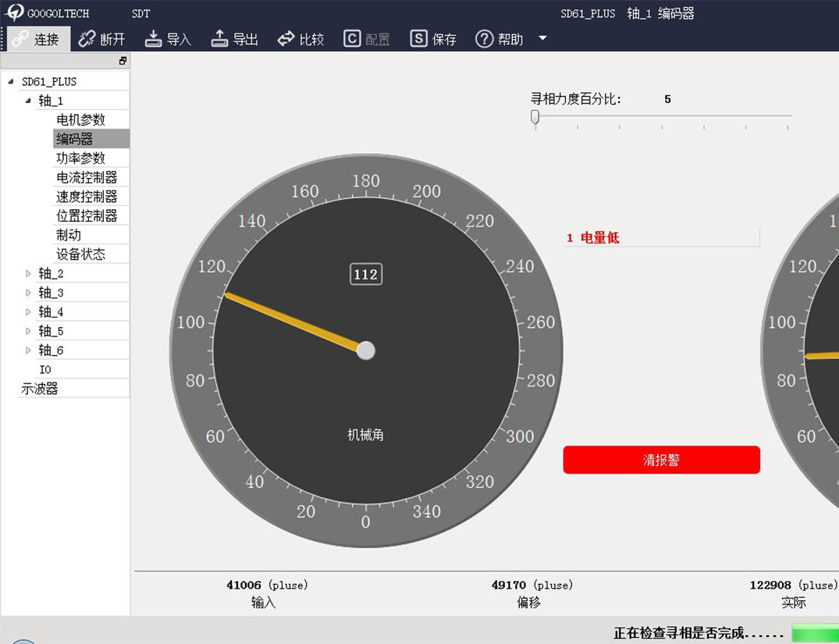Click the 寻相力度百分比 slider handle
Image resolution: width=839 pixels, height=644 pixels.
535,117
